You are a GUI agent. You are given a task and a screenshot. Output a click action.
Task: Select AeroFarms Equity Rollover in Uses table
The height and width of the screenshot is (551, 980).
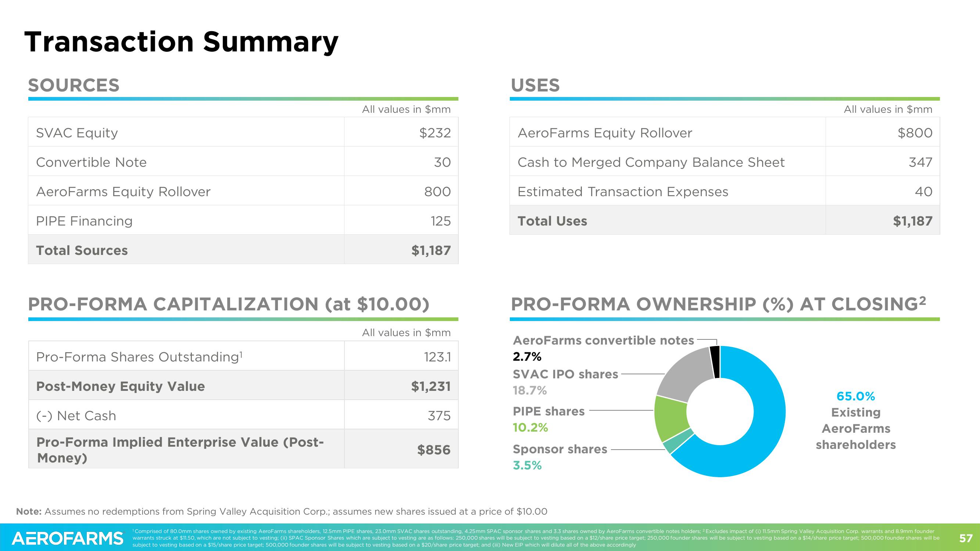(x=605, y=133)
